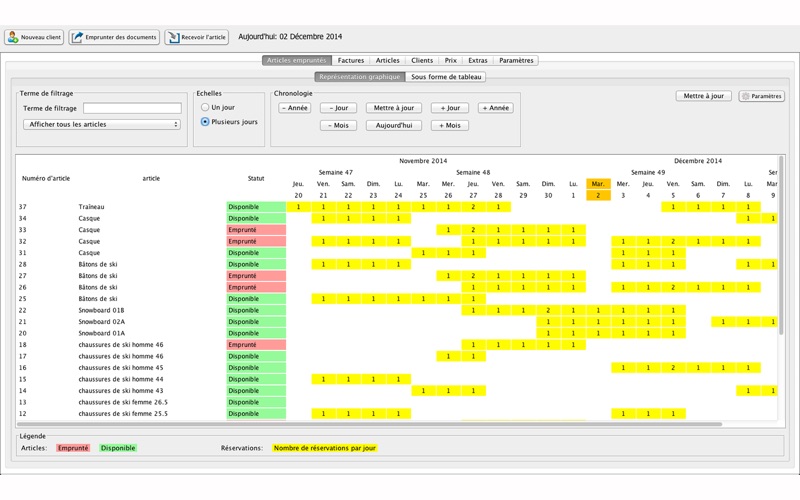800x500 pixels.
Task: Click the Novembre 2014 month header
Action: pos(423,161)
